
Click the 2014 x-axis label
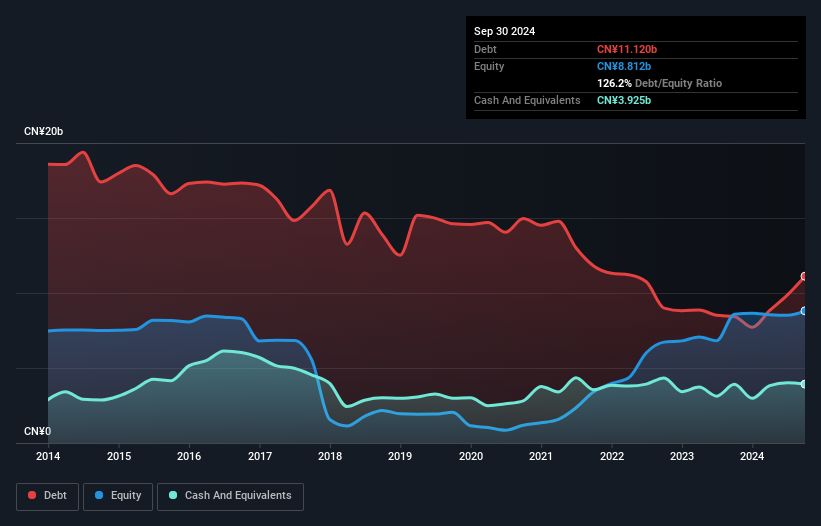[x=48, y=456]
